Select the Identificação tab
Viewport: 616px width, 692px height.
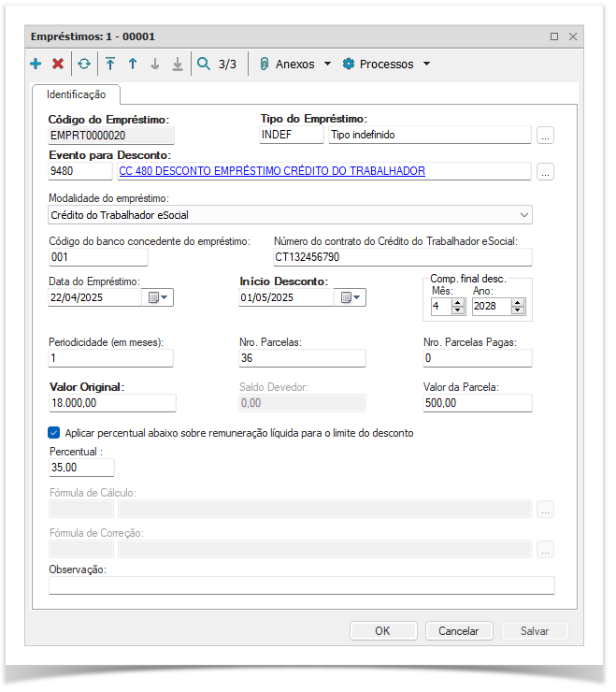77,94
